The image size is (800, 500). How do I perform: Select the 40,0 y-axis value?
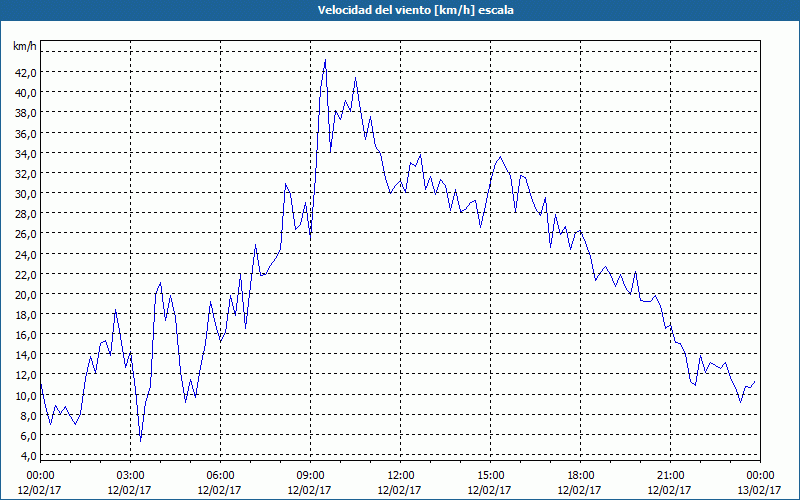(x=26, y=93)
